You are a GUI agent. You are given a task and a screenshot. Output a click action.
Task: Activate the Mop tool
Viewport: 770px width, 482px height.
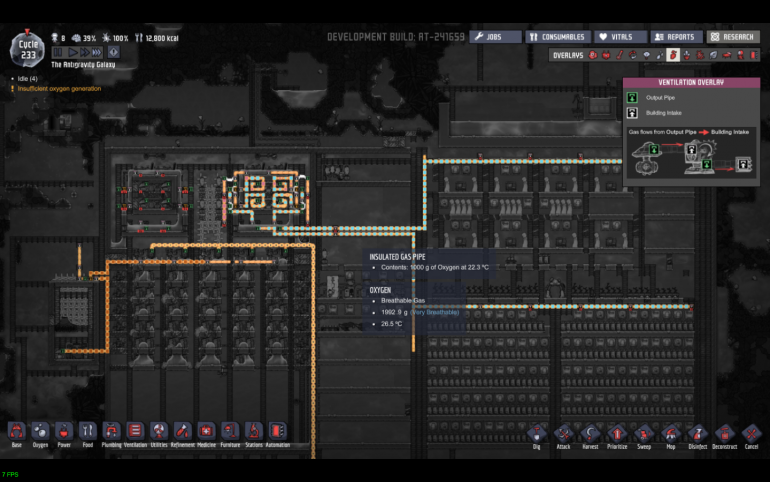click(x=671, y=433)
